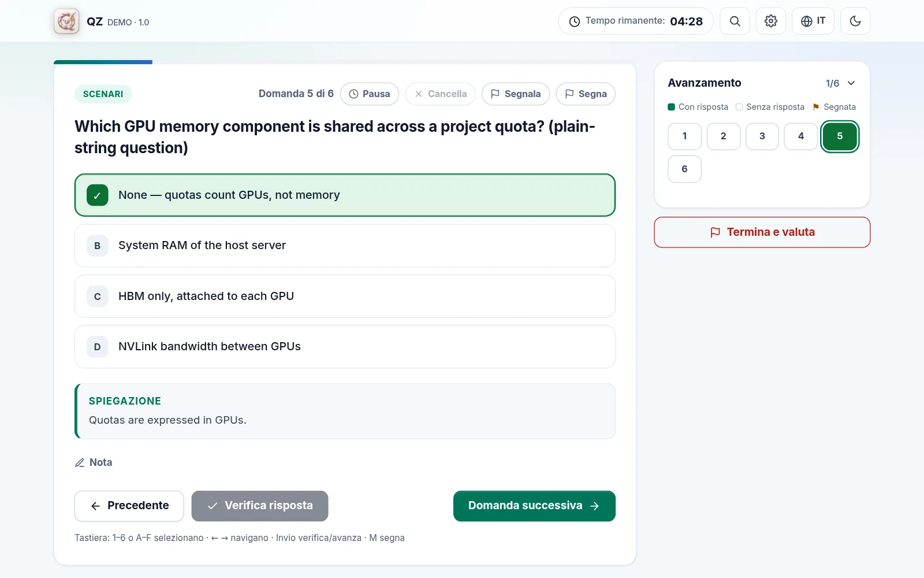Choose answer B System RAM of host server
The height and width of the screenshot is (578, 924).
345,246
